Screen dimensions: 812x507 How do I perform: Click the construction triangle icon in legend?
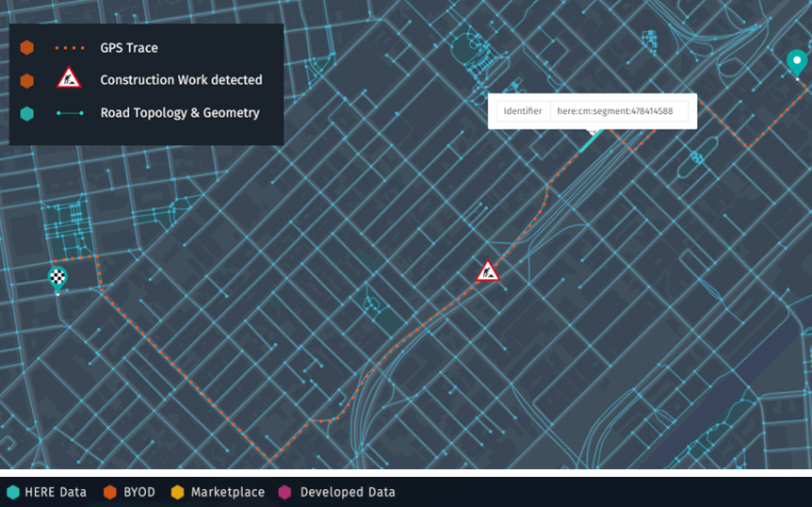coord(69,78)
